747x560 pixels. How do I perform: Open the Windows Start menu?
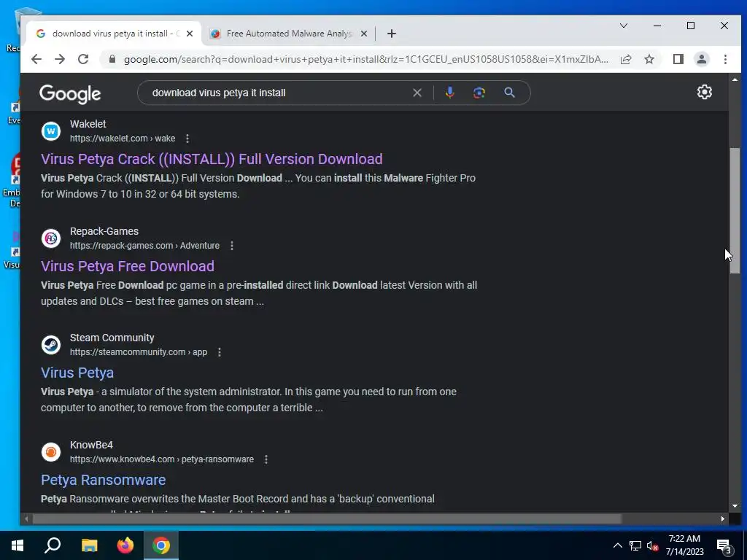tap(18, 545)
